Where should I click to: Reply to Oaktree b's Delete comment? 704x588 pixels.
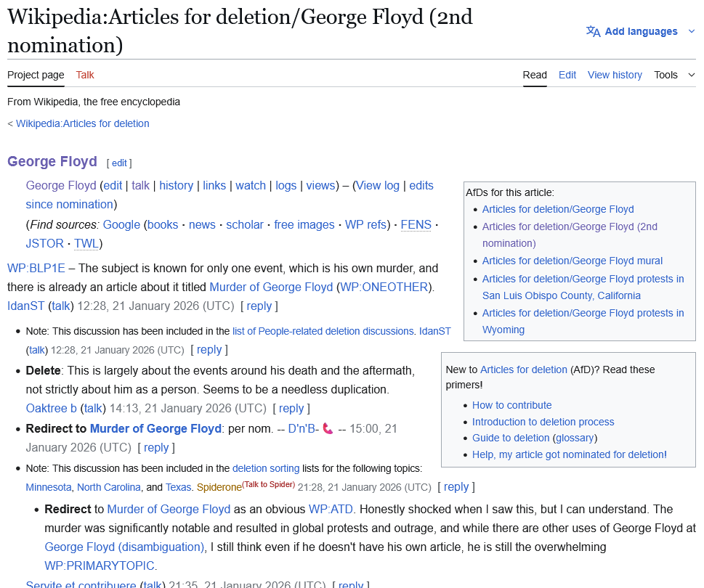coord(291,409)
